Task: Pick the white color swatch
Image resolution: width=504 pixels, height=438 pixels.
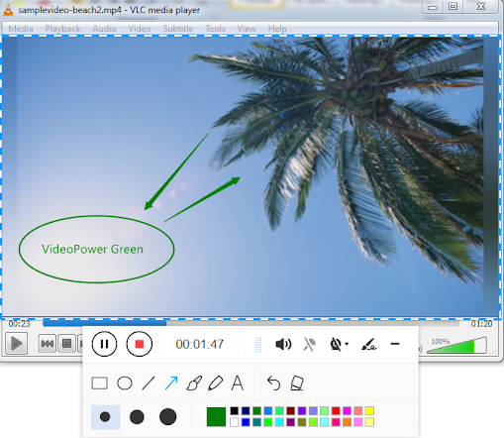Action: click(x=234, y=422)
